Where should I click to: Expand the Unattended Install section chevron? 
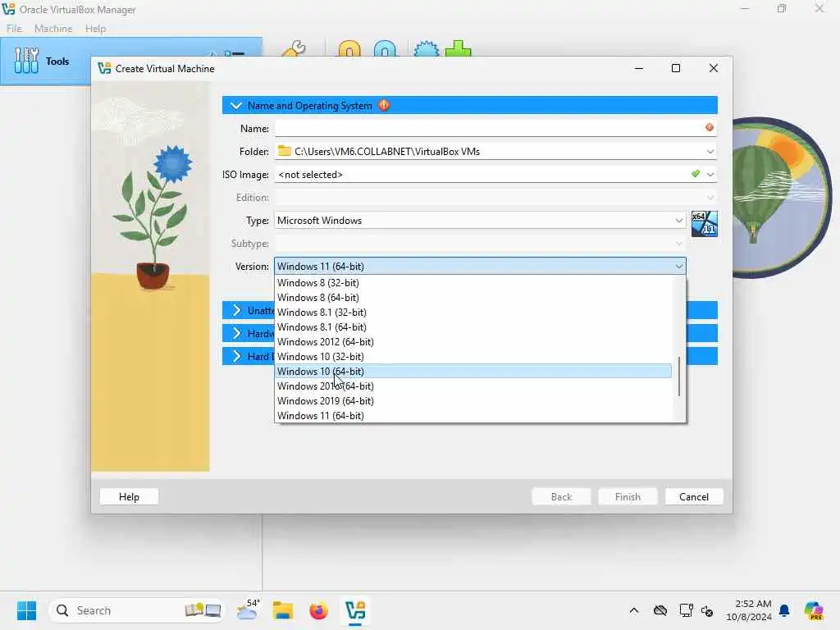237,311
